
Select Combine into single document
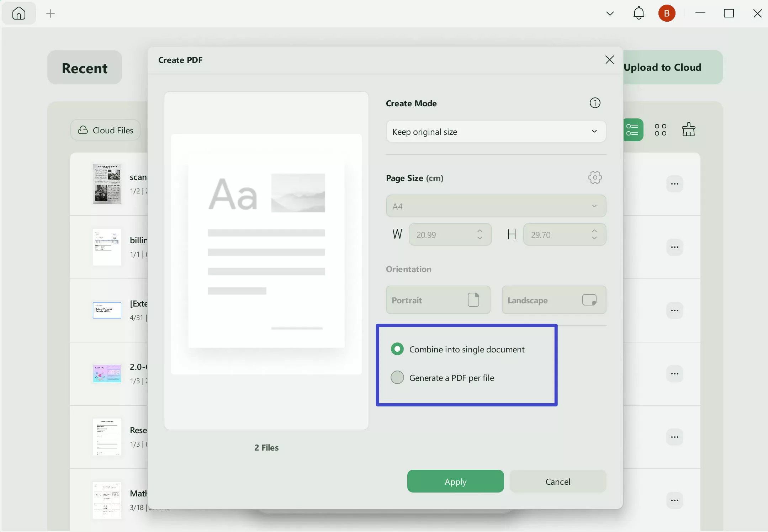click(397, 349)
